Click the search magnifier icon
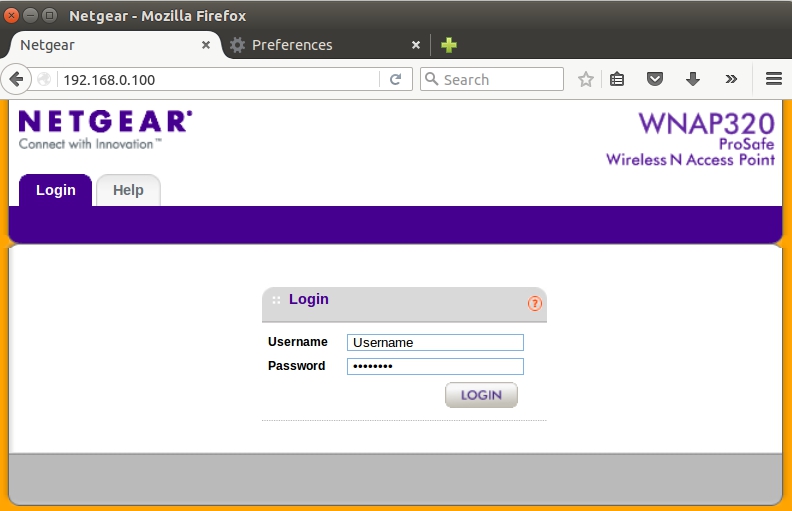792x511 pixels. tap(431, 79)
